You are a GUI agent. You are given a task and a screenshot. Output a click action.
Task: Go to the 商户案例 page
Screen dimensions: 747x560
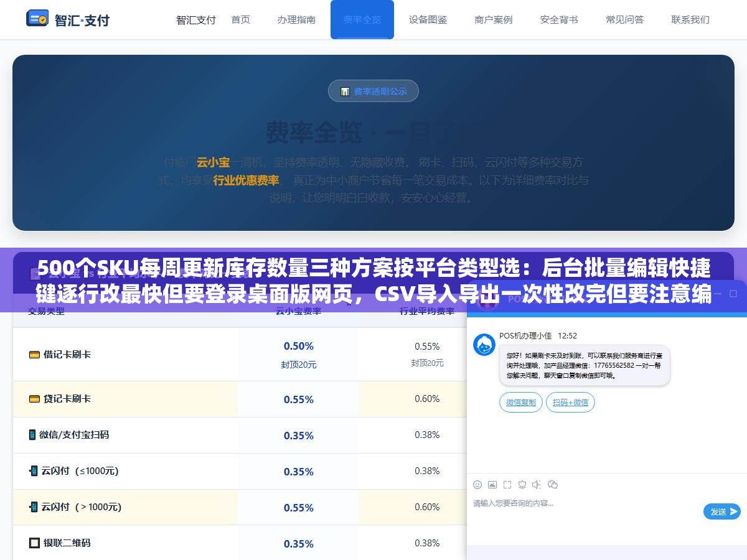click(494, 19)
